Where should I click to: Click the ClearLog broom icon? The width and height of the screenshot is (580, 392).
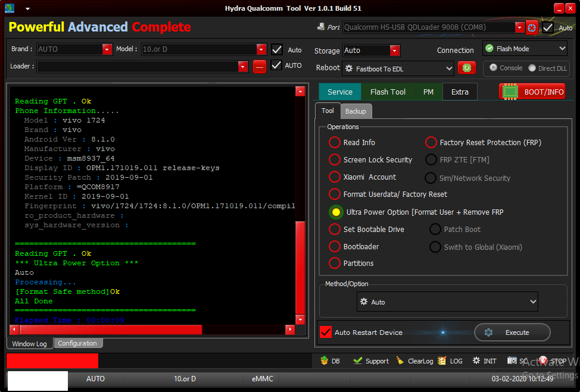pyautogui.click(x=400, y=360)
